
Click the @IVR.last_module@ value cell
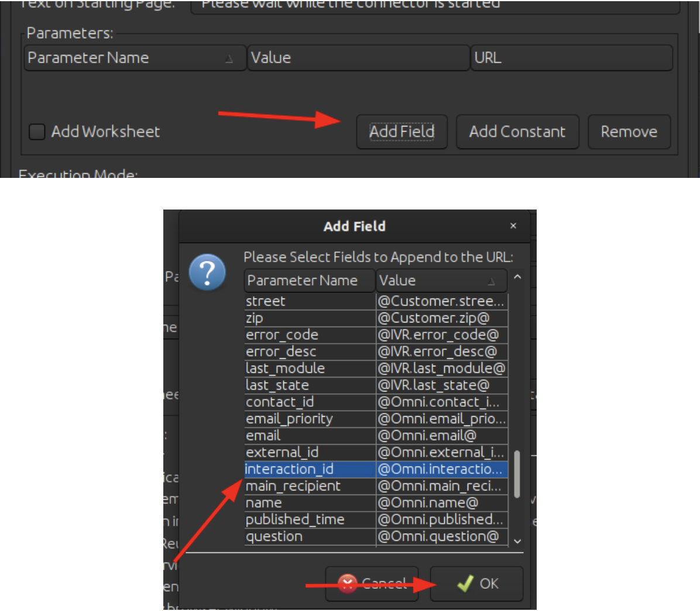pyautogui.click(x=442, y=369)
